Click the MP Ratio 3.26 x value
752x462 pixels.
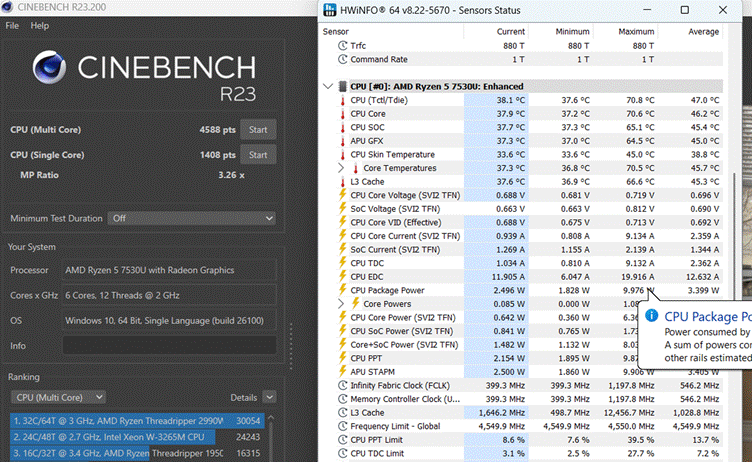231,175
